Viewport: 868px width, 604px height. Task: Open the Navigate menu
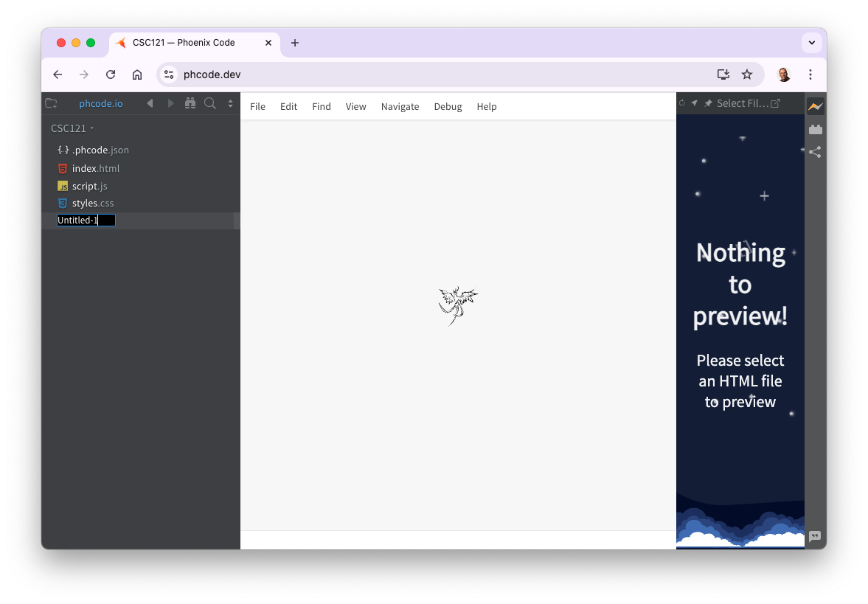tap(400, 106)
